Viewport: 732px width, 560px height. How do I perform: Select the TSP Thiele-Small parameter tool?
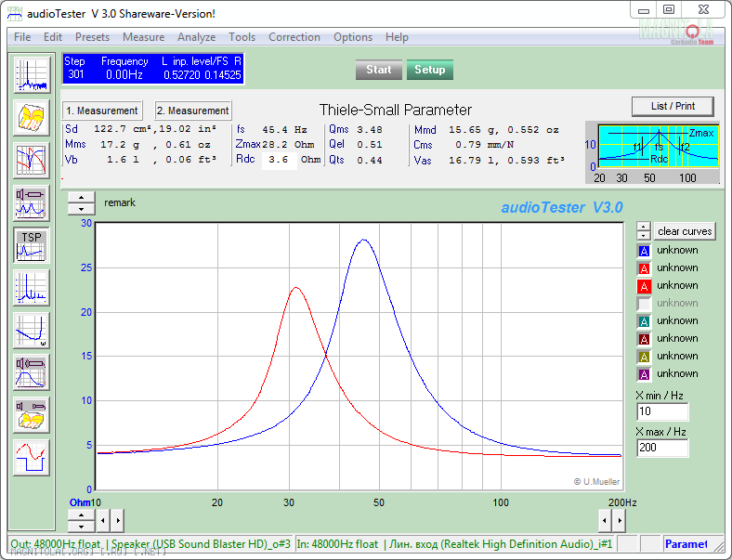(x=32, y=246)
